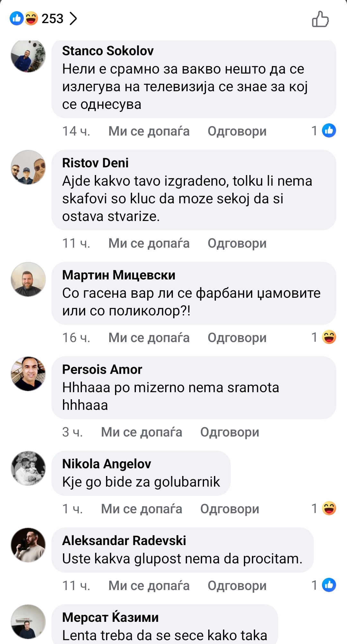347x644 pixels.
Task: Open the Aleksandar Radevski name link
Action: 124,541
